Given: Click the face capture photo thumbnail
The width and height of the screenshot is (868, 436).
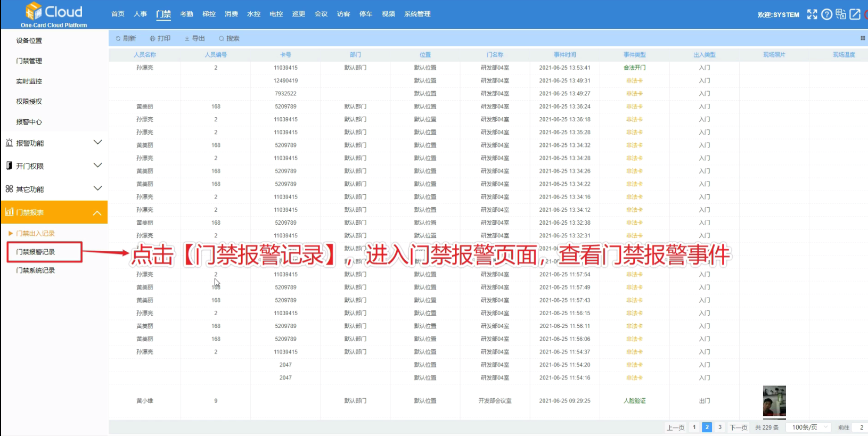Looking at the screenshot, I should click(x=774, y=401).
